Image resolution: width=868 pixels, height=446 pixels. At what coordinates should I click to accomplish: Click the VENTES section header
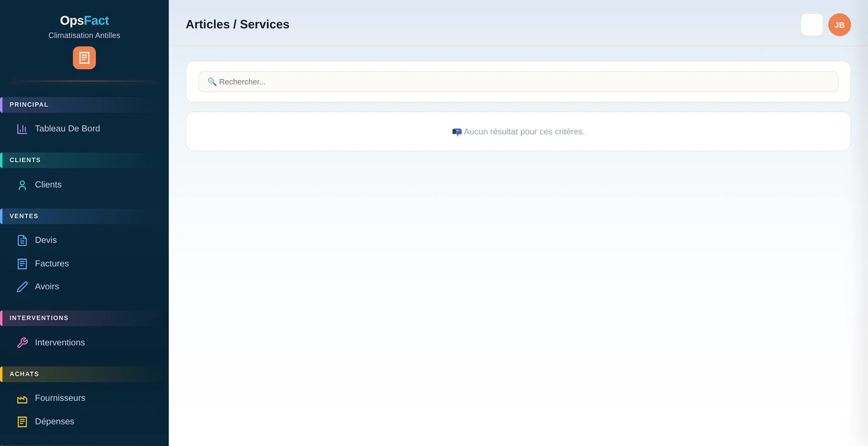click(x=84, y=216)
